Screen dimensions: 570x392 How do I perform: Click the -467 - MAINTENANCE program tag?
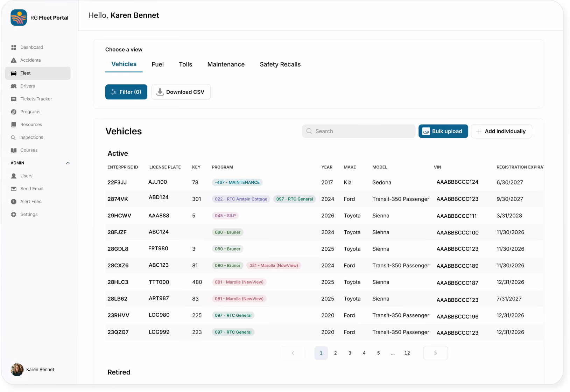point(237,182)
